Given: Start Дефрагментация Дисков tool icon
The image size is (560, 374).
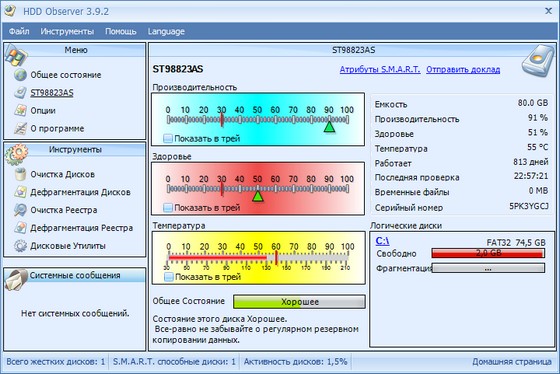Looking at the screenshot, I should coord(20,192).
